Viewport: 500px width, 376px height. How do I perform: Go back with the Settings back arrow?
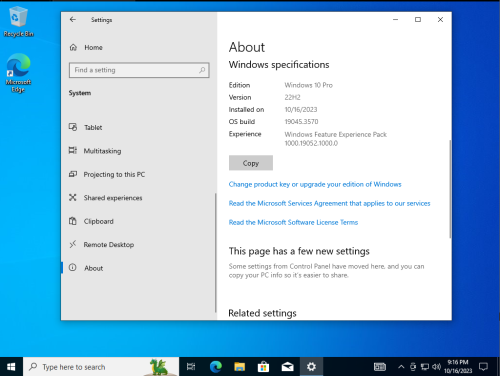(73, 20)
